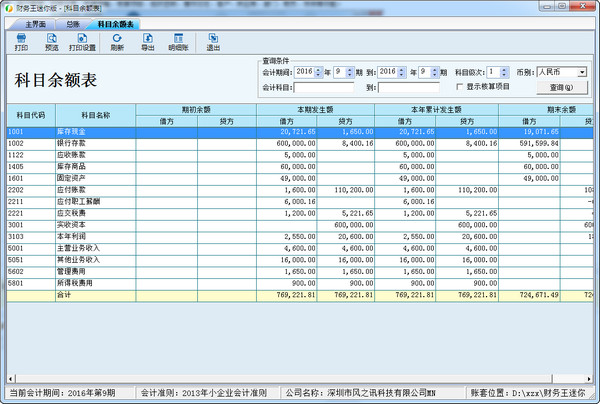This screenshot has width=600, height=404.
Task: Open 打印设置 (Print Settings)
Action: pyautogui.click(x=83, y=41)
